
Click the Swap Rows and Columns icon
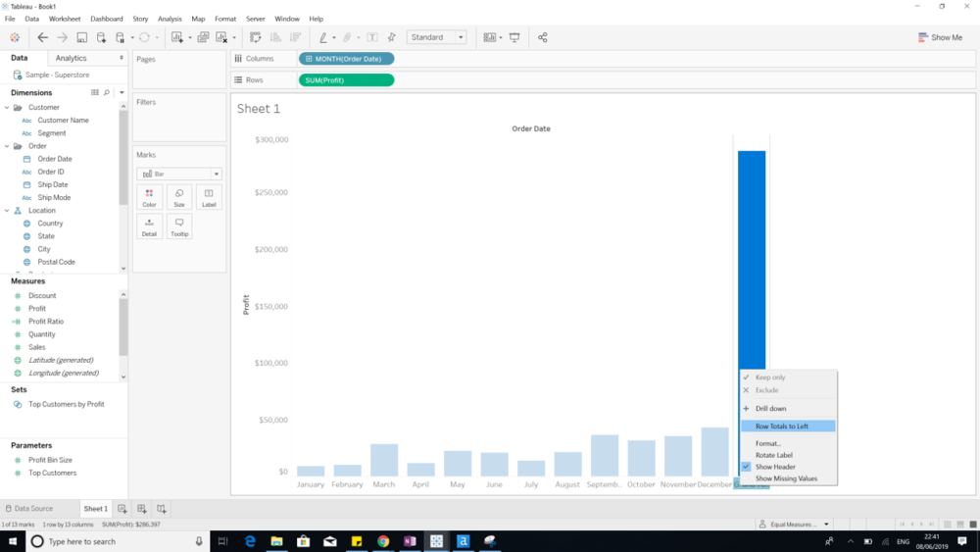[x=255, y=37]
